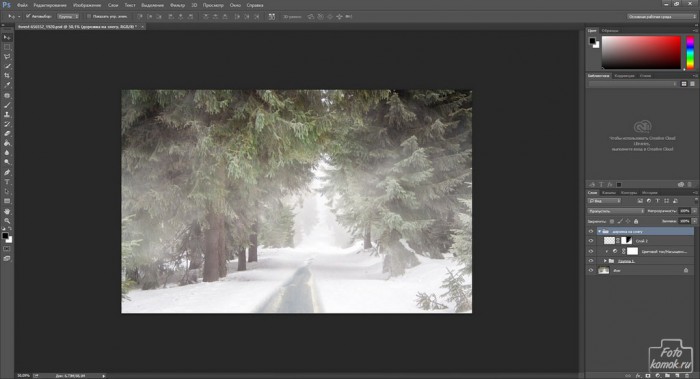Toggle the Автовыбор checkbox

coord(28,16)
